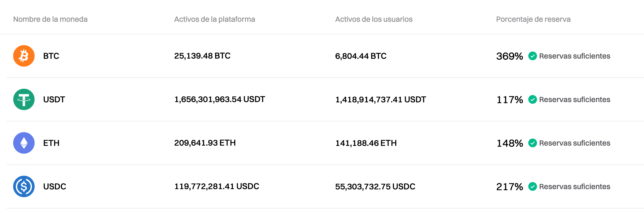
Task: Click 'Reservas suficientes' text in USDC row
Action: pos(575,186)
